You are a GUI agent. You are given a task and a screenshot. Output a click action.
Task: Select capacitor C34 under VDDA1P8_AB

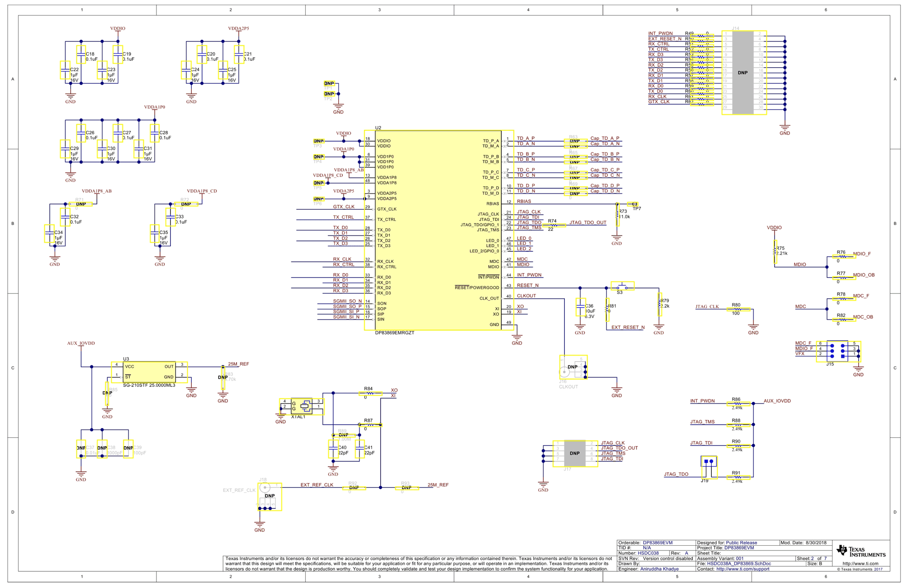tap(49, 234)
